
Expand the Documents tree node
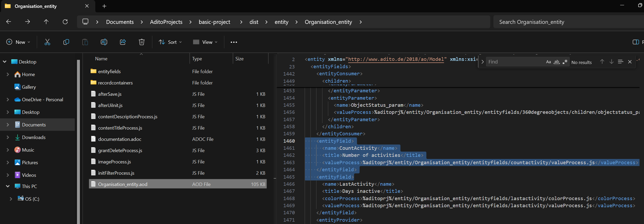8,125
